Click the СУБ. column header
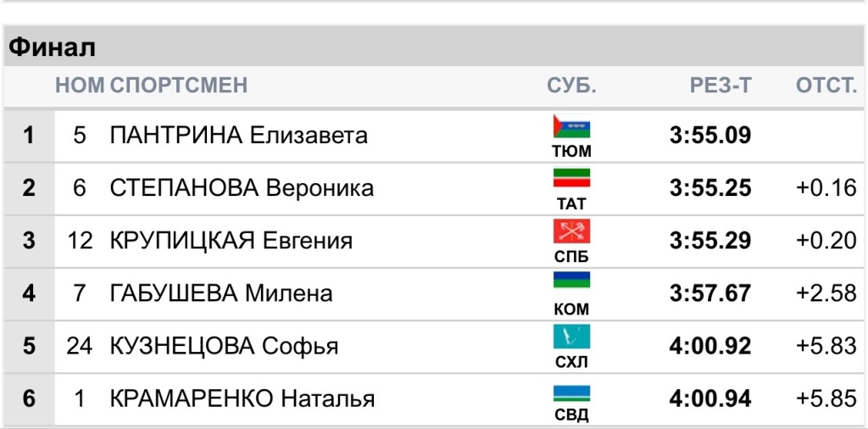Screen dimensions: 868x429 point(571,86)
